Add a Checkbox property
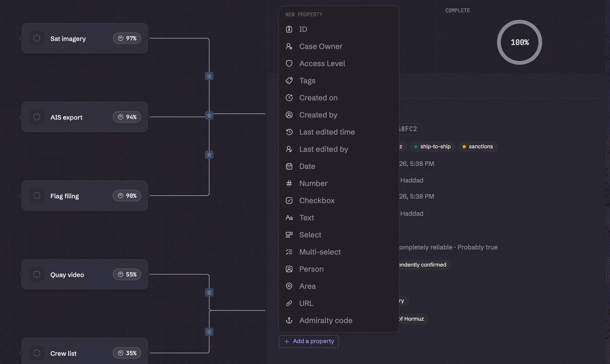Screen dimensions: 610x364 (339, 201)
